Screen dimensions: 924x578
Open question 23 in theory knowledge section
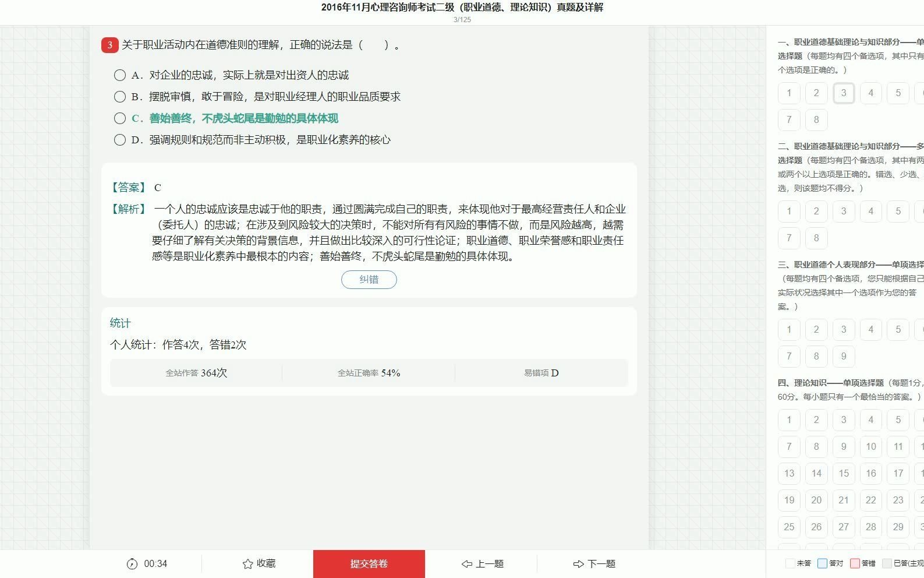coord(898,500)
